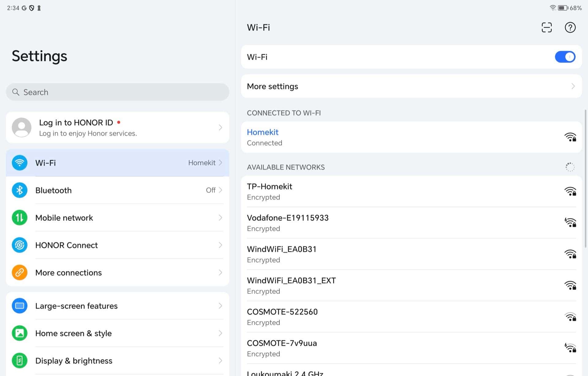Viewport: 588px width, 376px height.
Task: Tap WindWiFi_EA0B31 signal icon
Action: (570, 254)
